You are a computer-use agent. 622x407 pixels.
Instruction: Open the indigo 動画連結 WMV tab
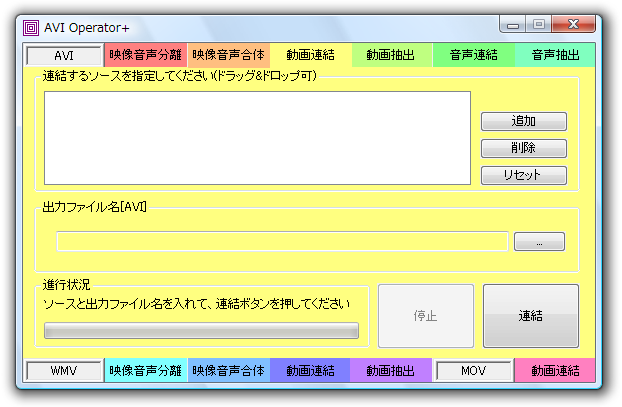(311, 371)
